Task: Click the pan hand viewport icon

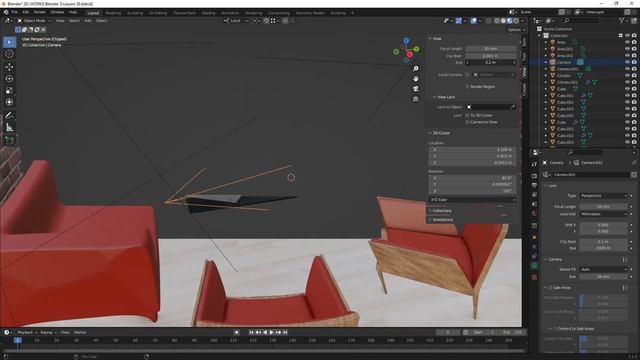Action: [416, 78]
